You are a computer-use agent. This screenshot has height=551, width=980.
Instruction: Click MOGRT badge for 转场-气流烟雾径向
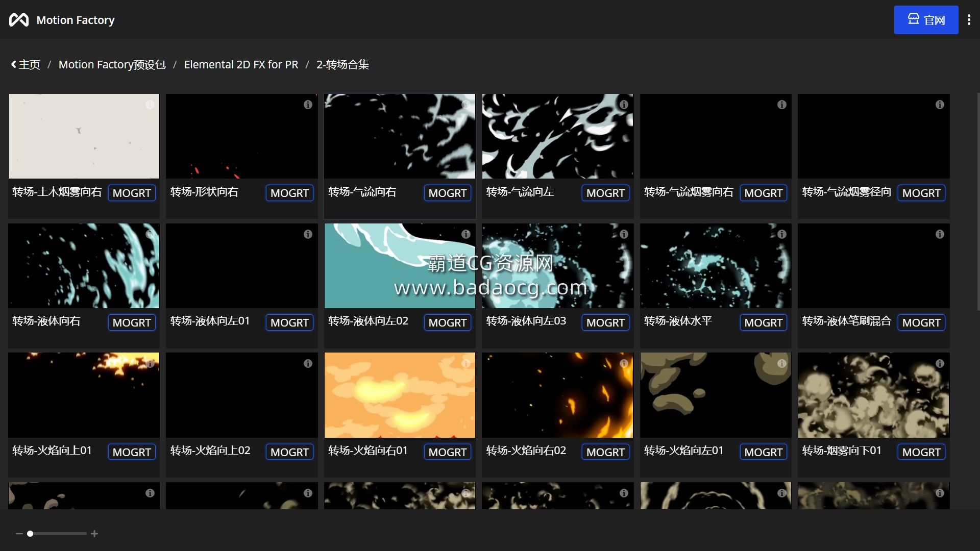[921, 193]
